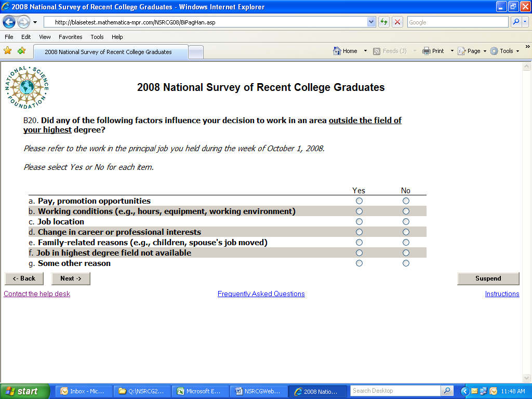
Task: Click the network computers tray icon
Action: pos(484,391)
